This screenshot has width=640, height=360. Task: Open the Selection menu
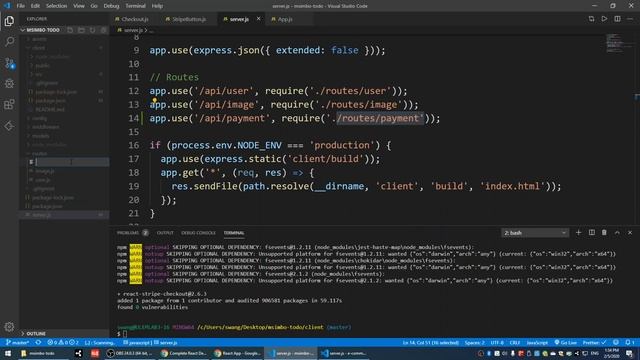click(x=56, y=6)
